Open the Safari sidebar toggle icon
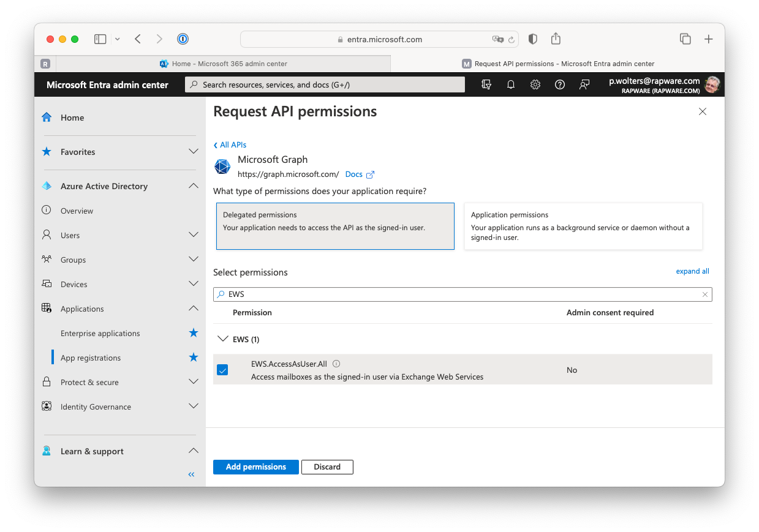Viewport: 759px width, 532px height. (x=100, y=39)
